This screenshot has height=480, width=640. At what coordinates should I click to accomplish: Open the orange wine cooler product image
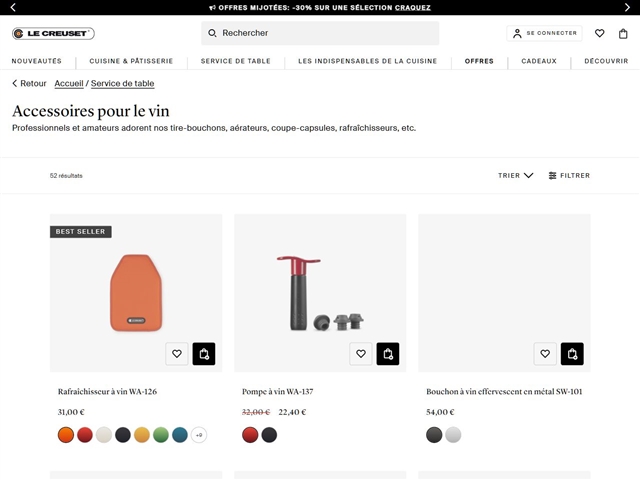(x=136, y=293)
